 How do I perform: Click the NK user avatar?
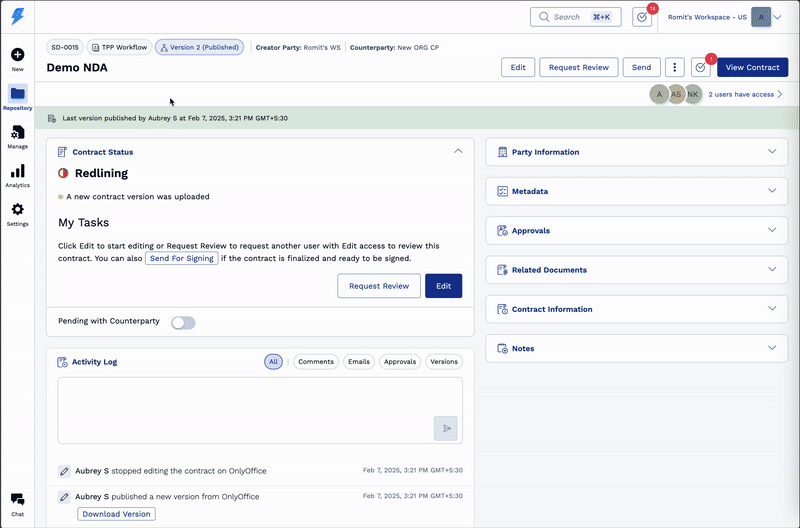pyautogui.click(x=693, y=94)
